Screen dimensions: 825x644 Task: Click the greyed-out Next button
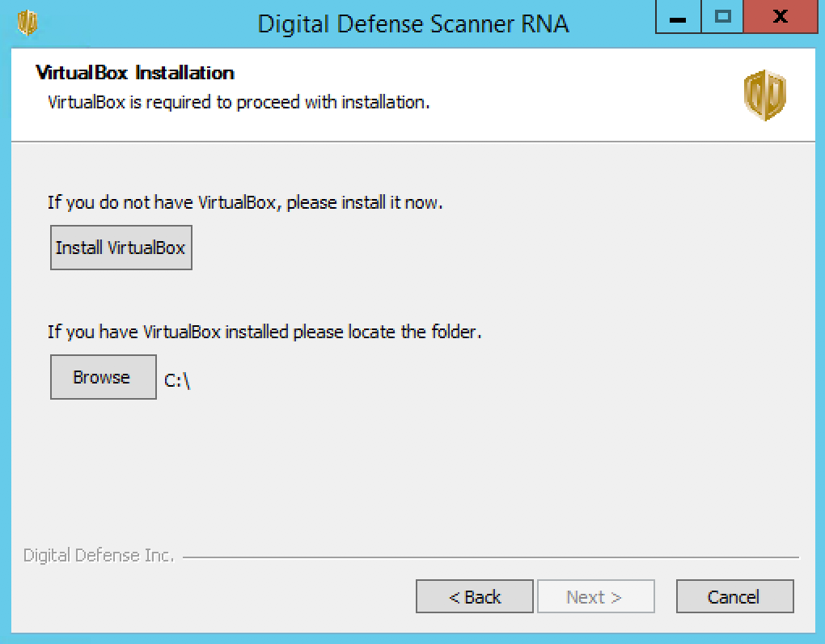click(595, 596)
